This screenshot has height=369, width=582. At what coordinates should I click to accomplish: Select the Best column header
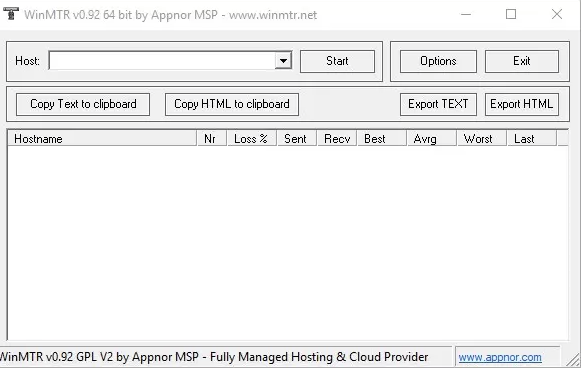tap(382, 139)
